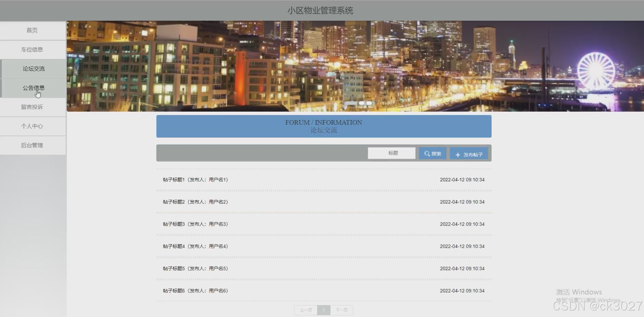Select the first carousel indicator dash
The height and width of the screenshot is (317, 644).
coord(351,103)
